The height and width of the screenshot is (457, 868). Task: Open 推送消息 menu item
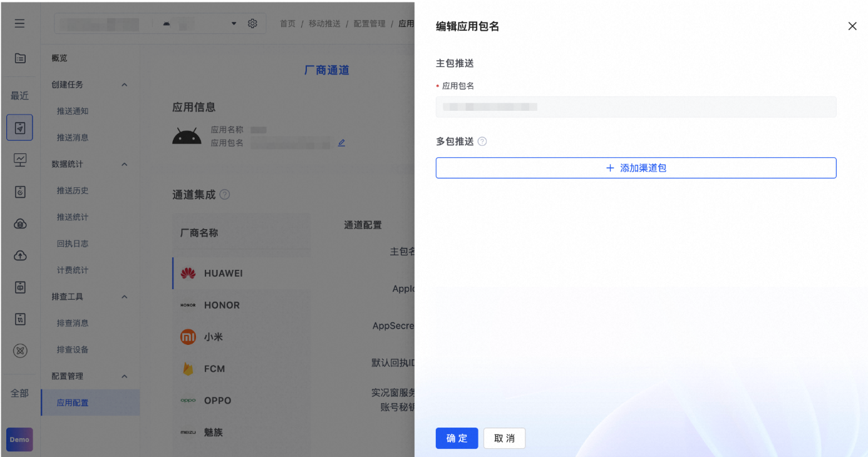pyautogui.click(x=73, y=137)
